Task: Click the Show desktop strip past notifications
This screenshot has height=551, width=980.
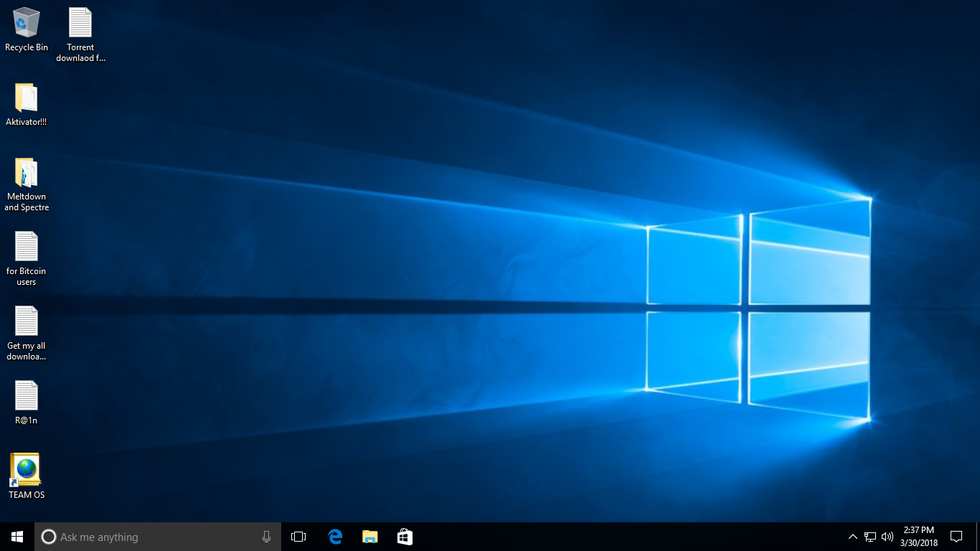Action: [x=978, y=537]
